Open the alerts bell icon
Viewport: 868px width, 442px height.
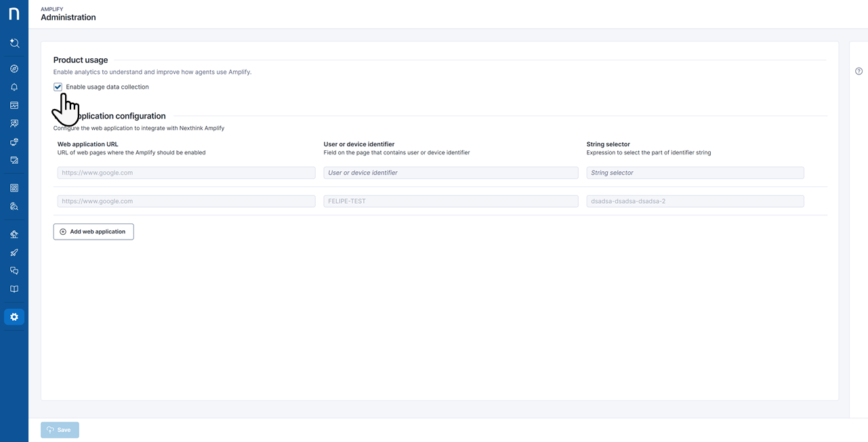point(14,87)
